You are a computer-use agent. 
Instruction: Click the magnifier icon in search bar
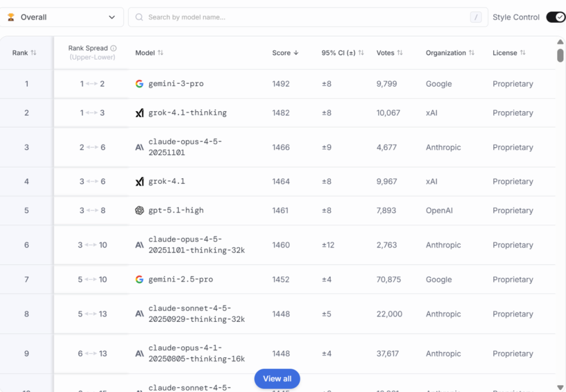139,17
